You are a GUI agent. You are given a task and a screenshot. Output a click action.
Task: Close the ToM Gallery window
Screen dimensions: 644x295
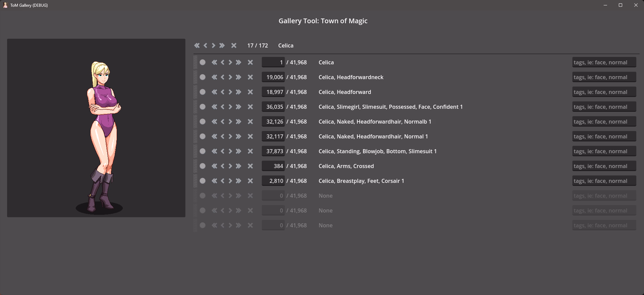636,5
